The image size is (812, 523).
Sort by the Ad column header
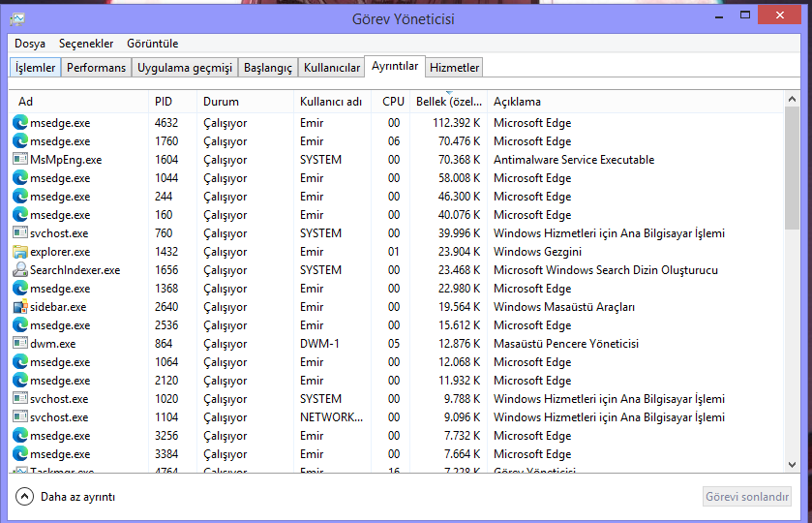(x=78, y=102)
